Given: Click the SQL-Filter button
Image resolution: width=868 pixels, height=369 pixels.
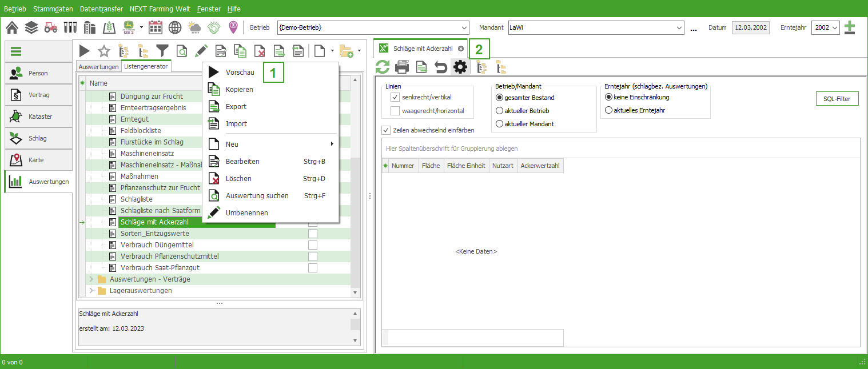Looking at the screenshot, I should point(837,99).
